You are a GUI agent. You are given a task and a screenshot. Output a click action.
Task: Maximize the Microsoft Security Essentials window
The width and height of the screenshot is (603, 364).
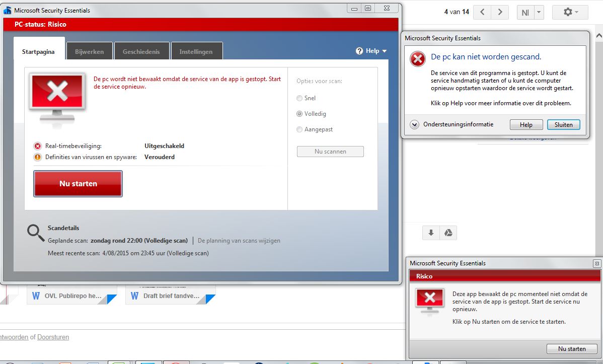pyautogui.click(x=368, y=9)
